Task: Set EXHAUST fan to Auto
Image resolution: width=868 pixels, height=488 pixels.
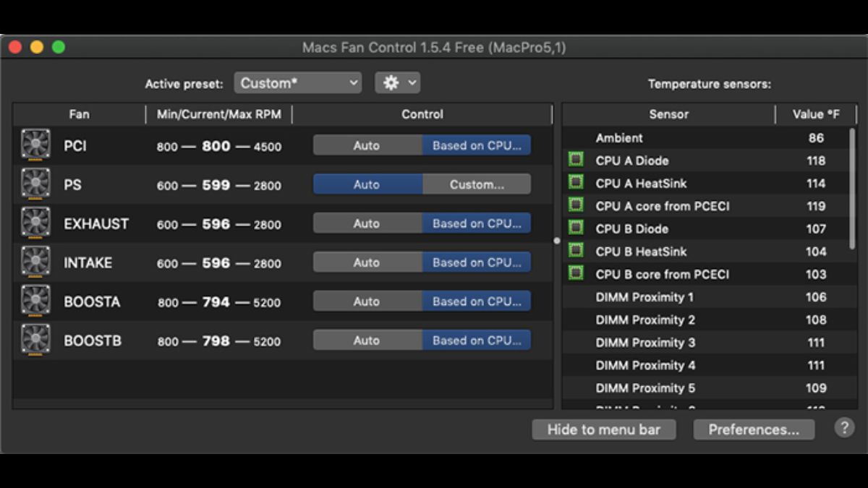Action: [367, 223]
